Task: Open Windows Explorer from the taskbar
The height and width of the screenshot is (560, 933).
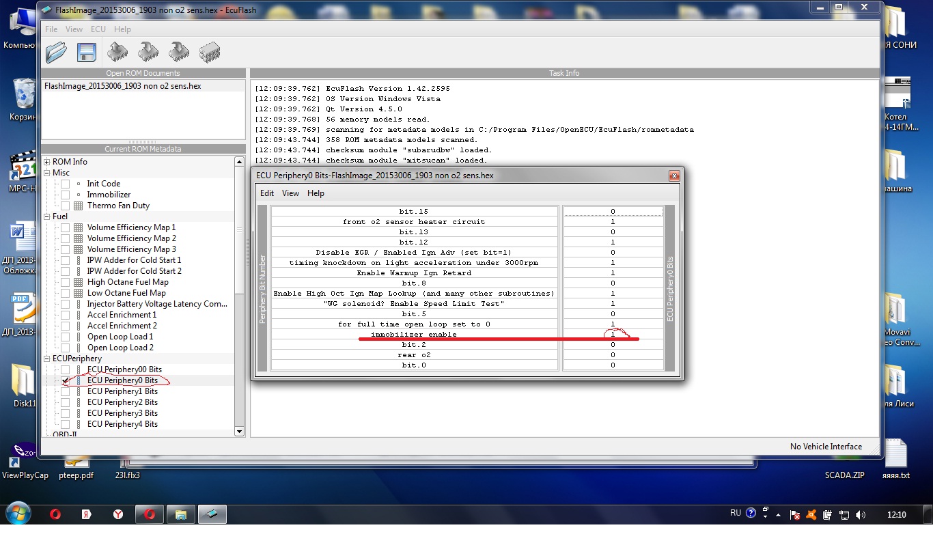Action: tap(181, 514)
